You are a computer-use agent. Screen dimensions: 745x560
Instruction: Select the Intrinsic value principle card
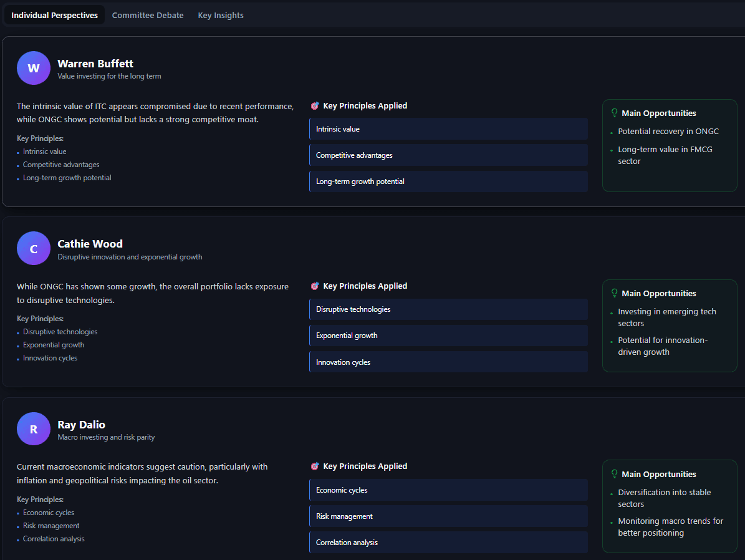448,128
